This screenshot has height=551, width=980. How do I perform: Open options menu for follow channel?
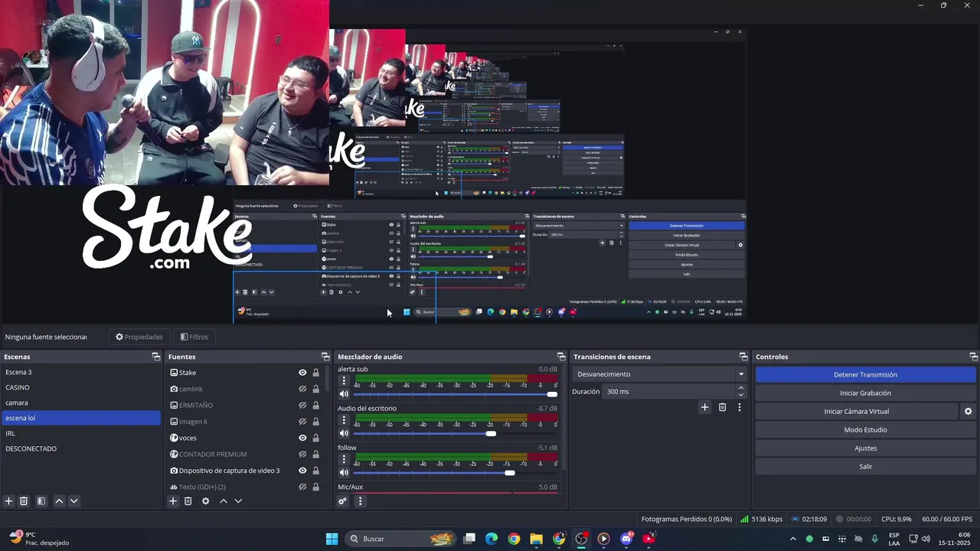[x=344, y=460]
